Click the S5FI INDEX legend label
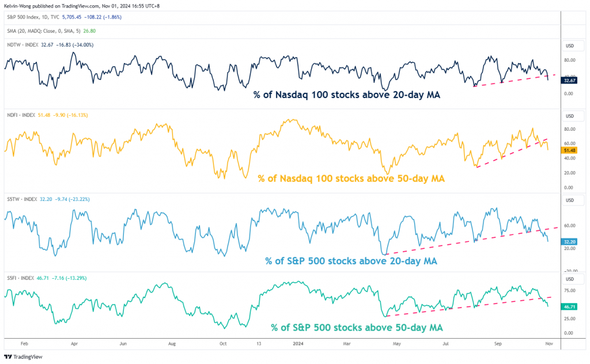 tap(20, 277)
